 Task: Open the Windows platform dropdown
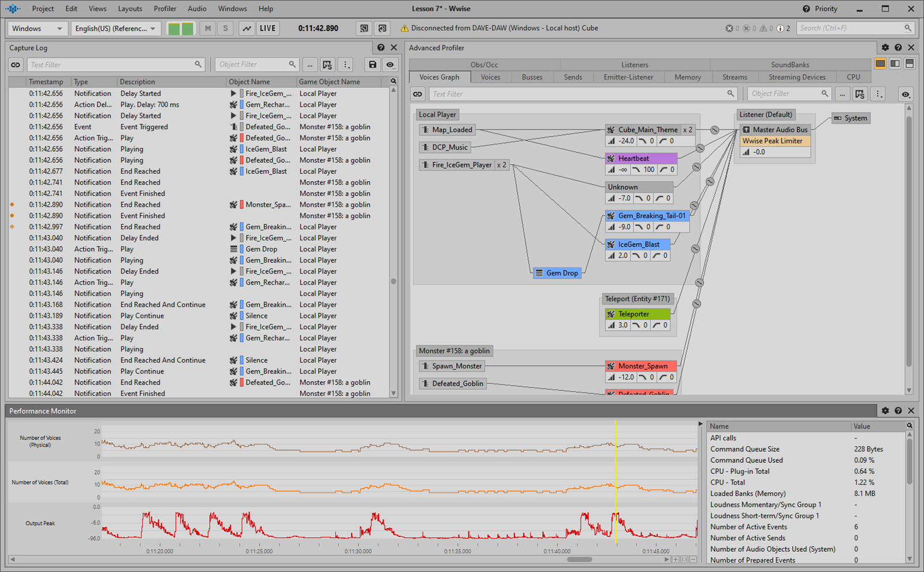click(37, 28)
